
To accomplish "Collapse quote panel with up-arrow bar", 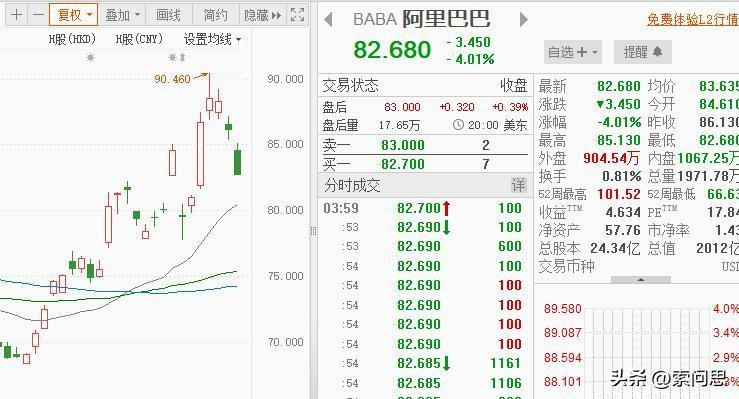I will pyautogui.click(x=641, y=279).
